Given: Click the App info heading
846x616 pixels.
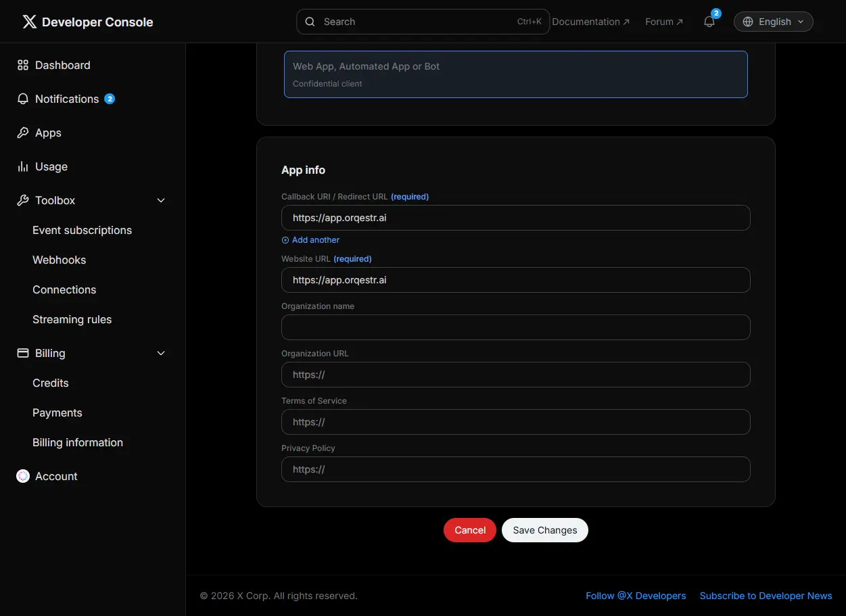Looking at the screenshot, I should pyautogui.click(x=303, y=170).
